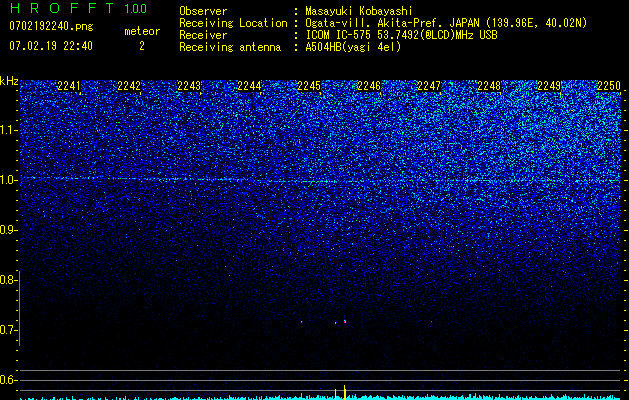Click the bright red meteor echo dot
This screenshot has width=629, height=400.
pyautogui.click(x=345, y=321)
